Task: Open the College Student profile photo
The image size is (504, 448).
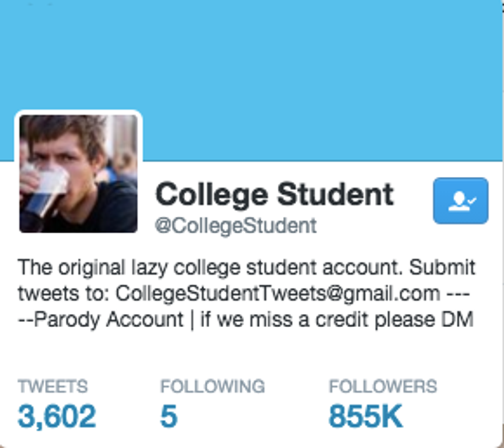Action: (79, 173)
